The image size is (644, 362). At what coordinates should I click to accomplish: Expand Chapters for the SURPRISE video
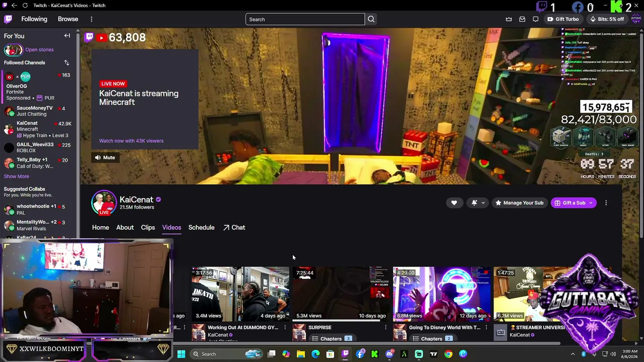point(332,339)
